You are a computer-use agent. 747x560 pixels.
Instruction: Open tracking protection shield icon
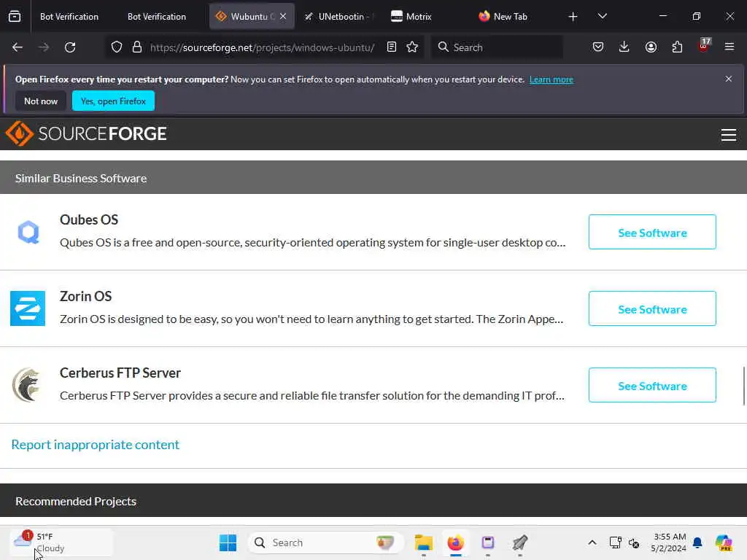[117, 47]
